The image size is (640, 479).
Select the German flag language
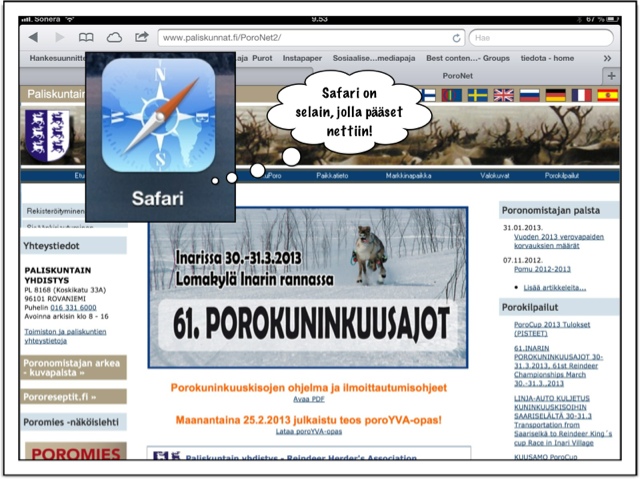pyautogui.click(x=556, y=95)
